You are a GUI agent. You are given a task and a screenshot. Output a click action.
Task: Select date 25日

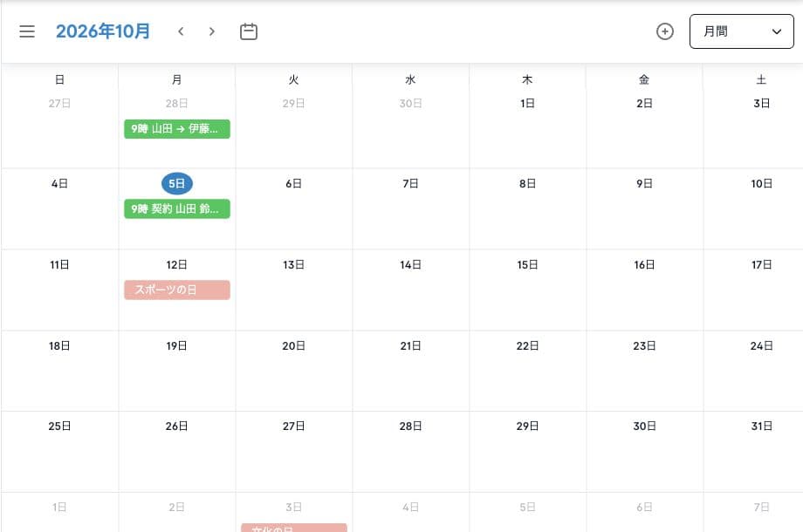tap(59, 426)
